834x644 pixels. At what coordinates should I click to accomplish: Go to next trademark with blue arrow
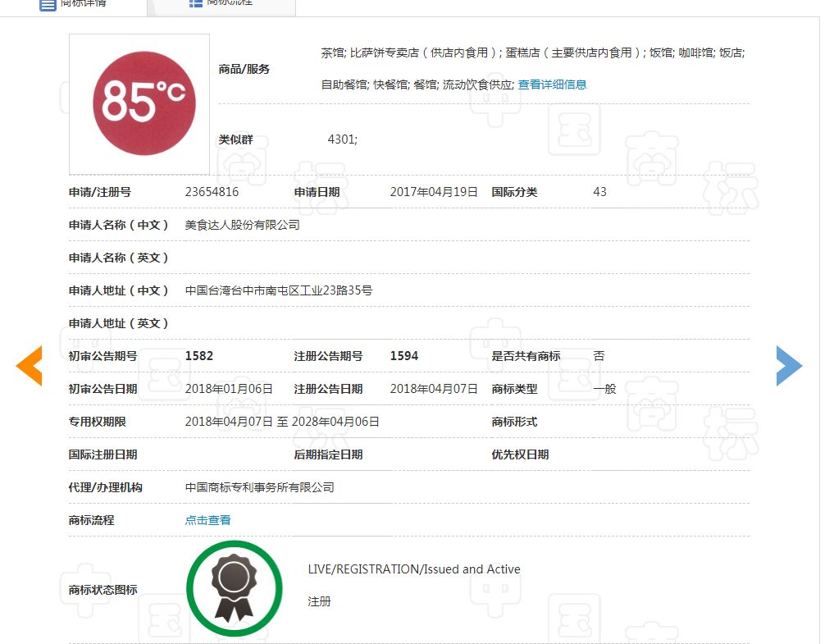(x=788, y=366)
